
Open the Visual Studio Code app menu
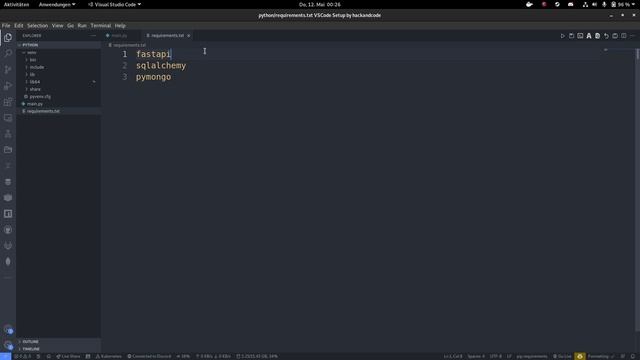tap(114, 4)
